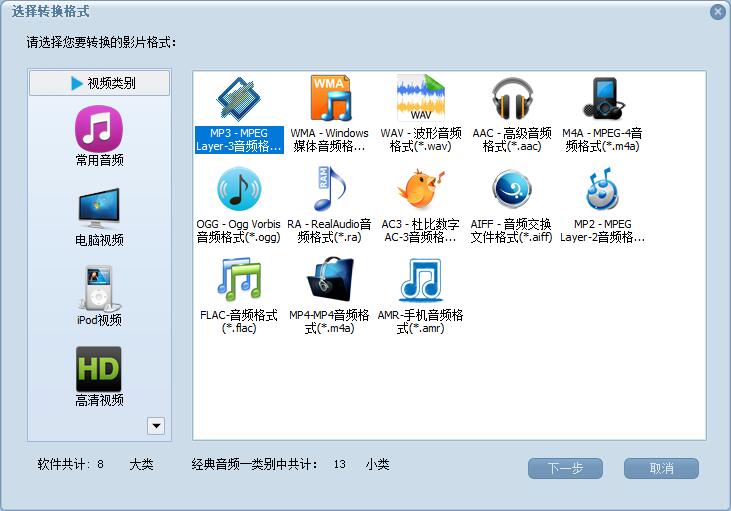Open the 常用音频 category icon

tap(99, 128)
